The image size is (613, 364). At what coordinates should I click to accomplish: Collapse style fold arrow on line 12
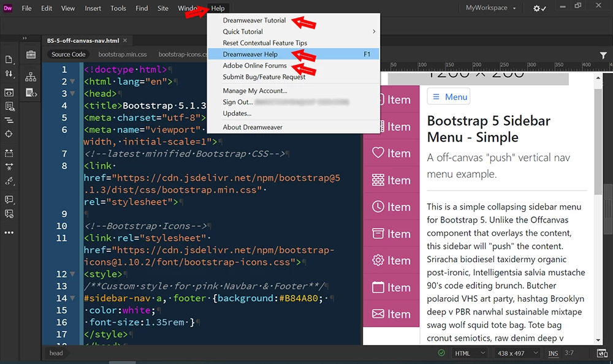(72, 275)
